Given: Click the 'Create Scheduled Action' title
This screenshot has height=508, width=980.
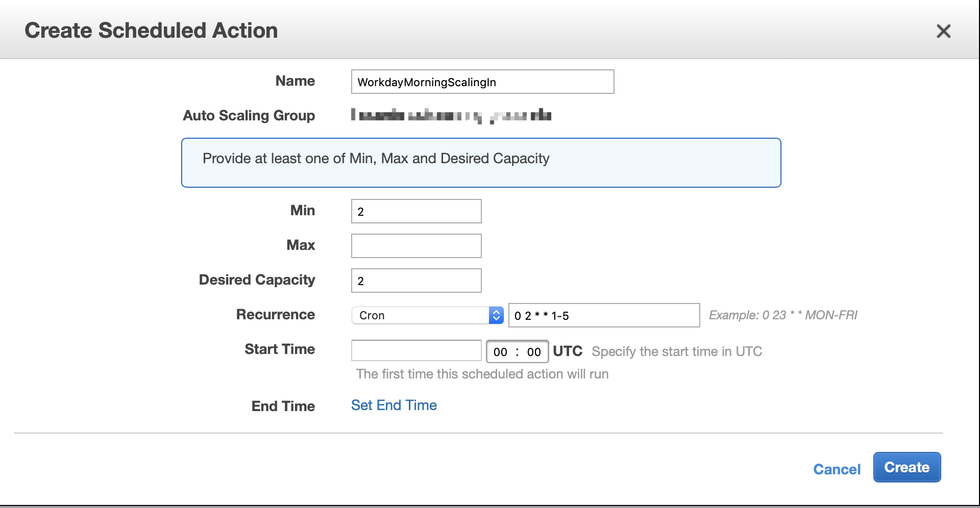Looking at the screenshot, I should pyautogui.click(x=151, y=31).
